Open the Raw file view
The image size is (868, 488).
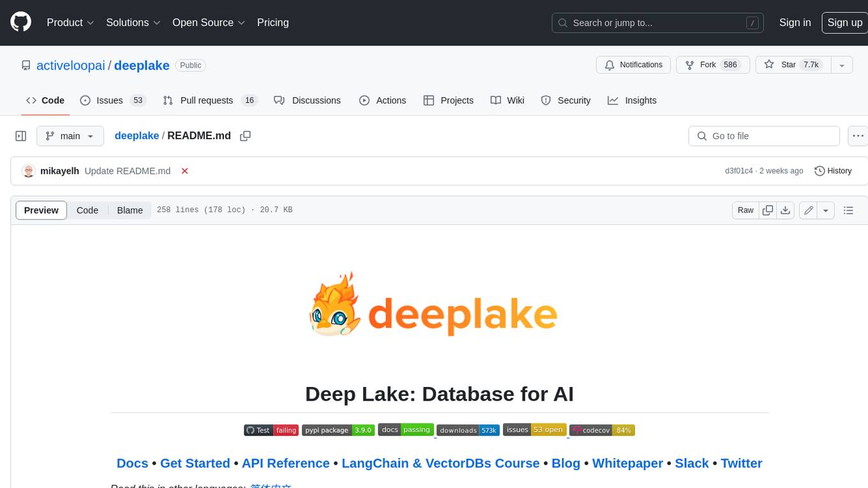point(745,210)
